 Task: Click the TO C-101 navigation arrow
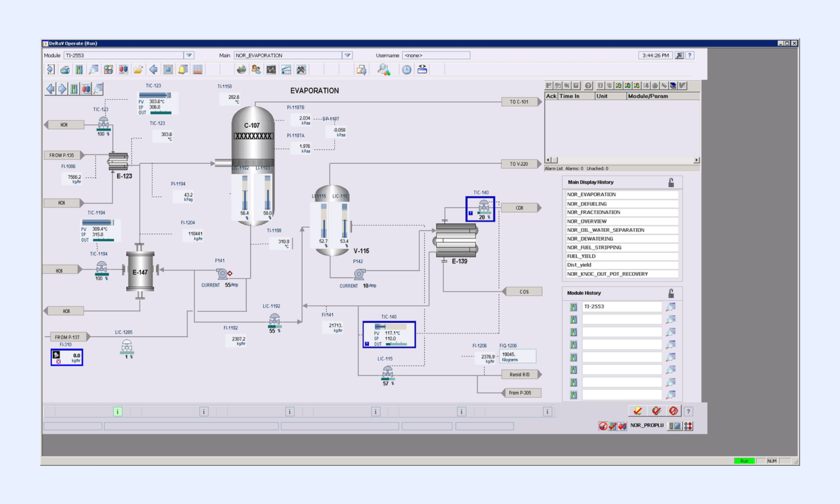click(521, 102)
